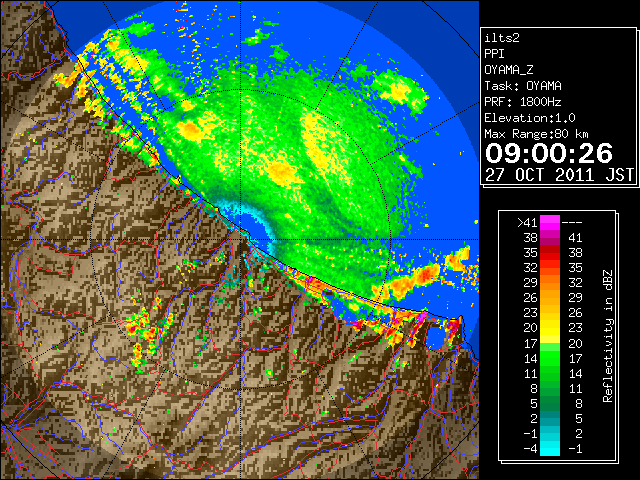Screen dimensions: 640x480
Task: Select the 'Elevation:1.0' text
Action: click(530, 118)
